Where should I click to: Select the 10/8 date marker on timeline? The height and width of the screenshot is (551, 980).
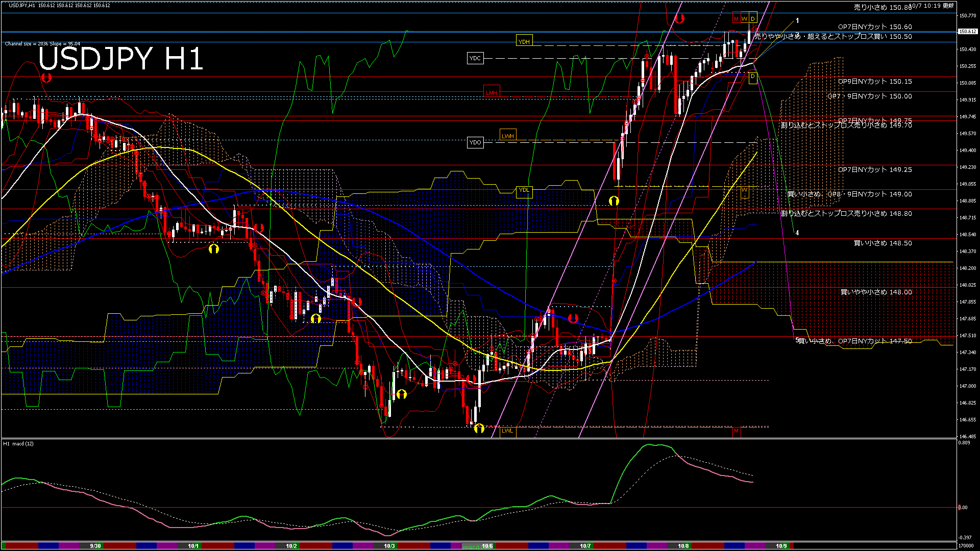coord(683,546)
